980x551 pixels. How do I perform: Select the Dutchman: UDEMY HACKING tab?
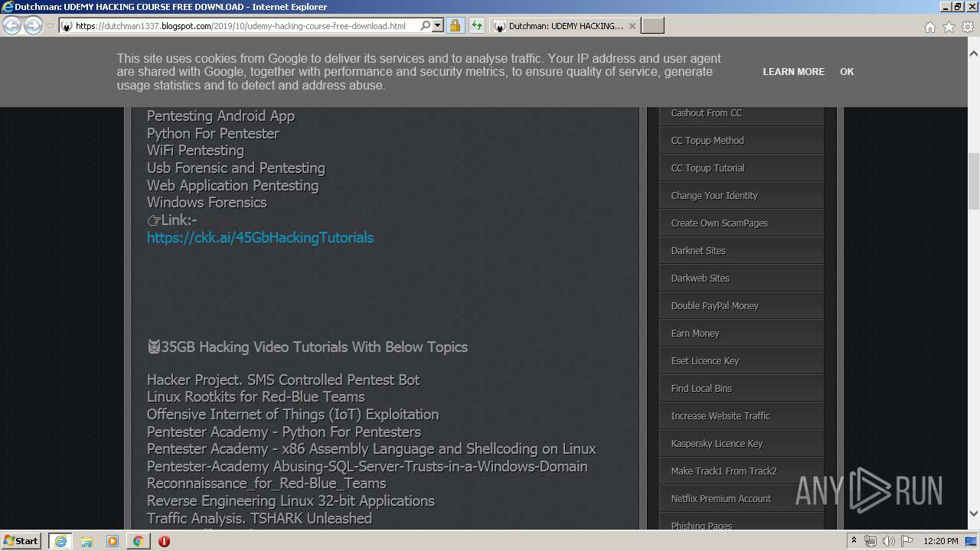click(565, 26)
